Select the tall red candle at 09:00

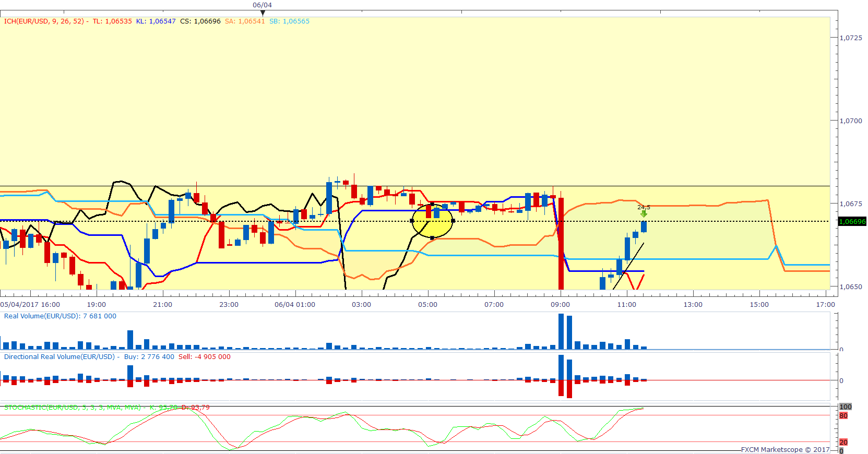(x=561, y=245)
